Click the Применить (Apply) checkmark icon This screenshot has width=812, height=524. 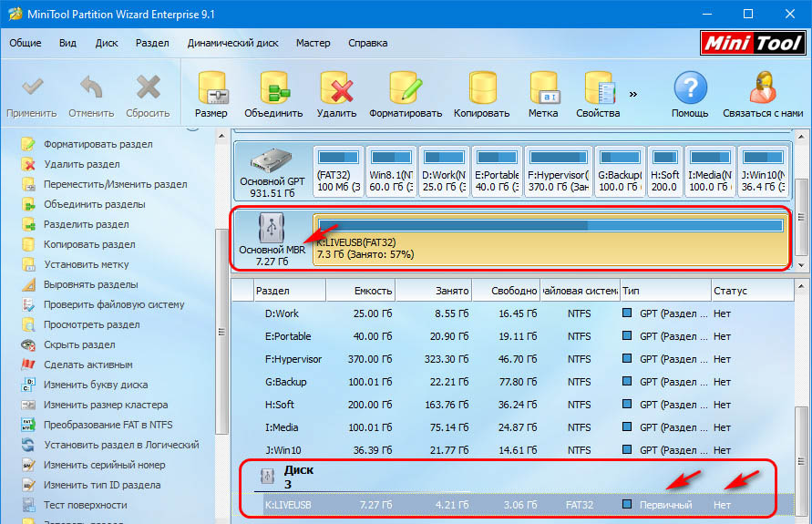click(32, 88)
